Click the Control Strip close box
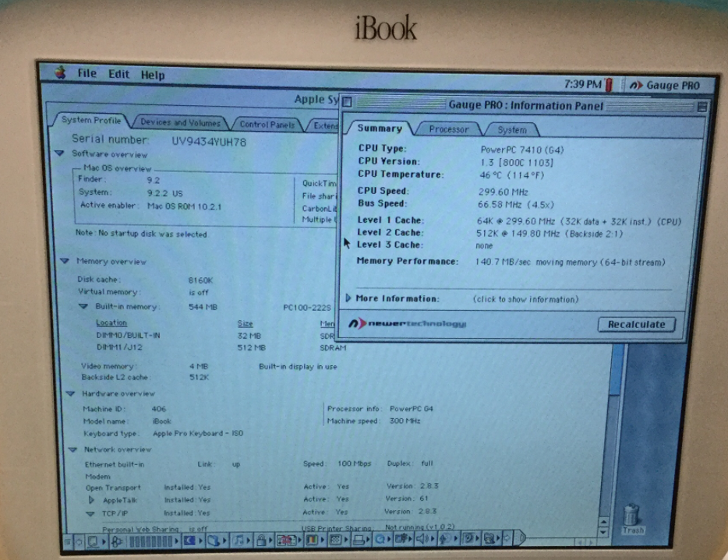Screen dimensions: 728x560 click(x=68, y=541)
